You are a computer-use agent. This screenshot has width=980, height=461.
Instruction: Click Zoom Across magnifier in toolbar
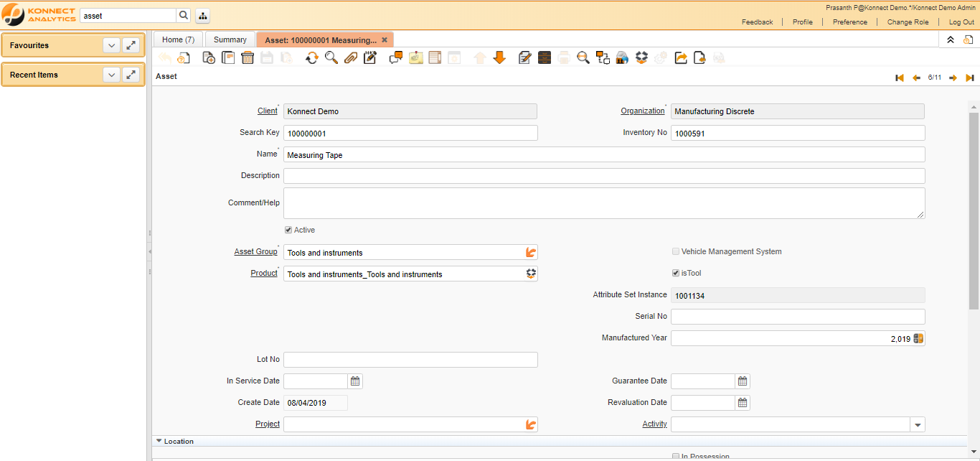click(x=583, y=57)
